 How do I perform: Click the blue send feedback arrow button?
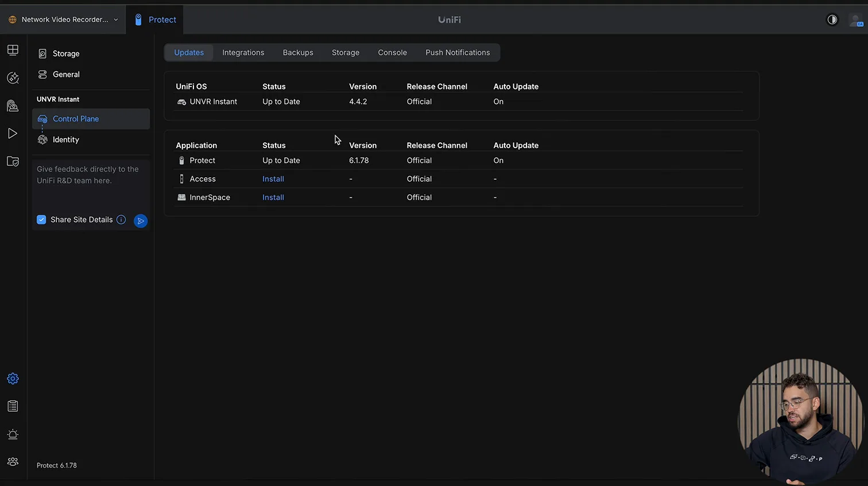click(141, 221)
